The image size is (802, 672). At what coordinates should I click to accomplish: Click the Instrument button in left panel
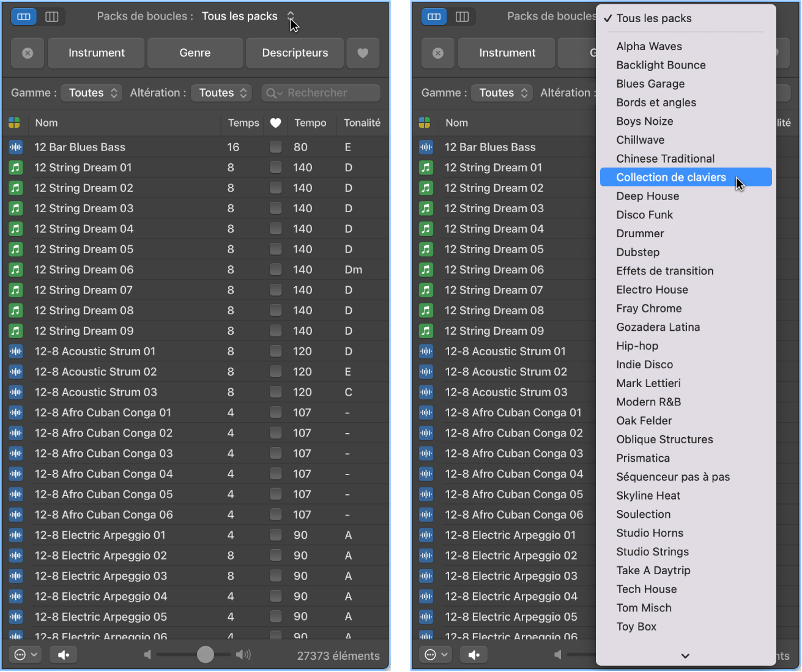[97, 53]
